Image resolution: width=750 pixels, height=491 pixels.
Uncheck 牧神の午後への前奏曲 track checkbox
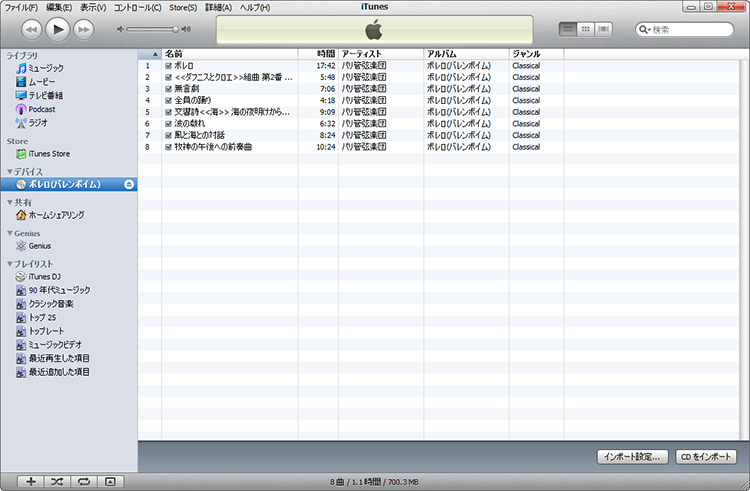click(168, 147)
